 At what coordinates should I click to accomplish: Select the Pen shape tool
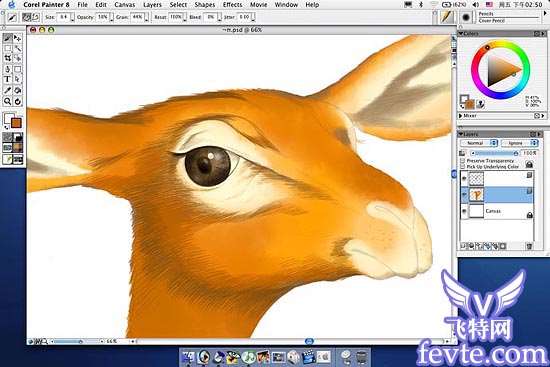tap(7, 69)
